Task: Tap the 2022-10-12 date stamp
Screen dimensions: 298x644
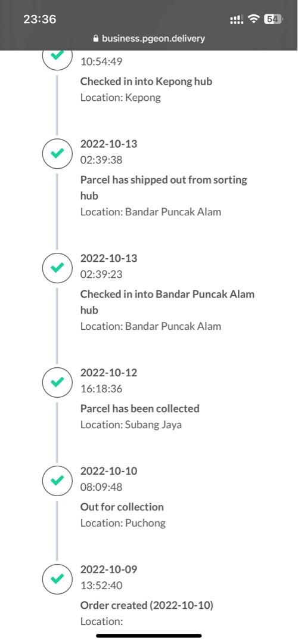Action: (109, 373)
